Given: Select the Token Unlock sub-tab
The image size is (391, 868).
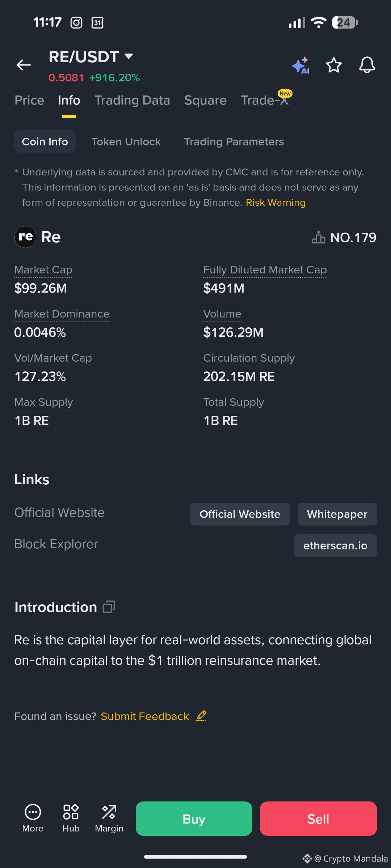Looking at the screenshot, I should point(126,141).
